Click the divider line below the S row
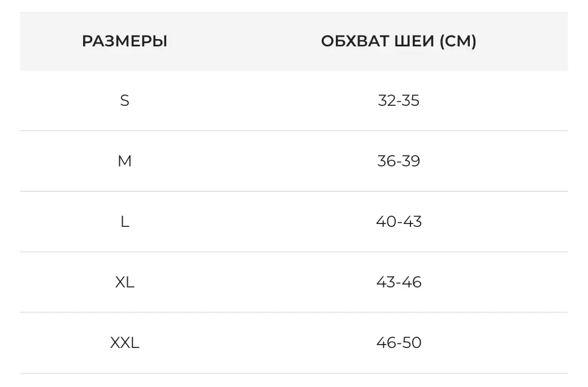Viewport: 588px width, 387px height. pyautogui.click(x=294, y=131)
